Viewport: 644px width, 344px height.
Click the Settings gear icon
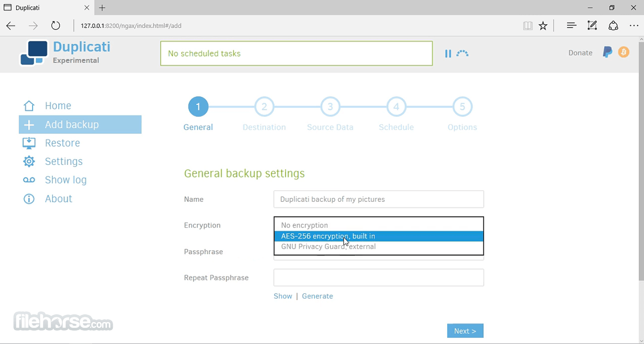pos(29,161)
